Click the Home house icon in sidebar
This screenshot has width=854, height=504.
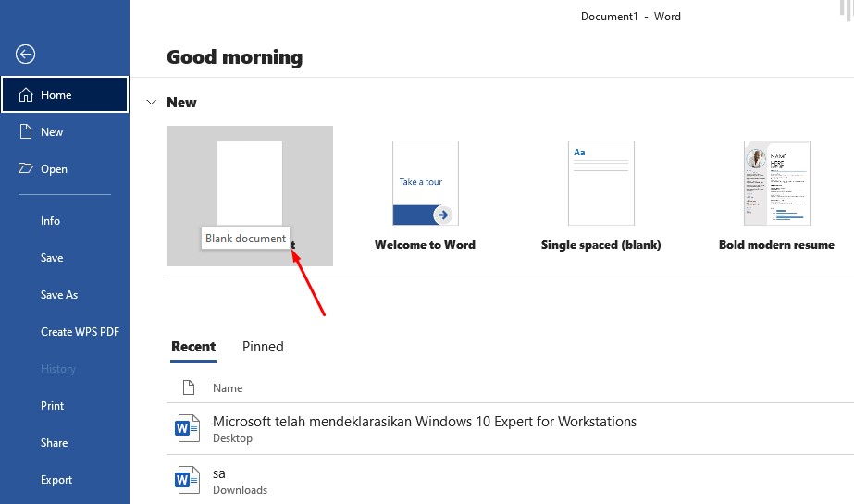(x=26, y=94)
